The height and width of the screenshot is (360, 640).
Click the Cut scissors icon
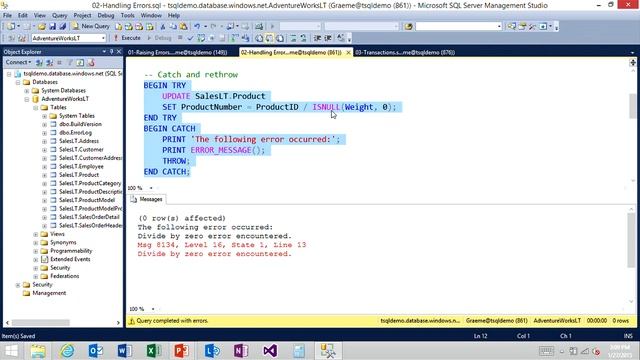click(163, 26)
